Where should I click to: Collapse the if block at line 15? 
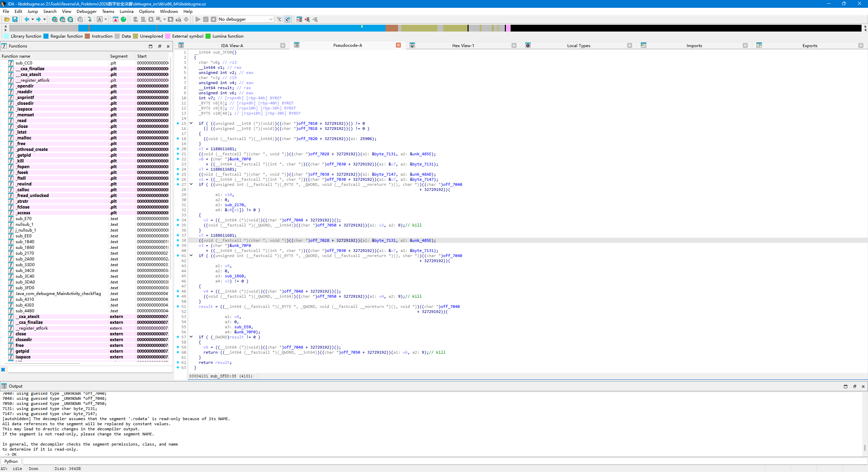click(x=191, y=123)
